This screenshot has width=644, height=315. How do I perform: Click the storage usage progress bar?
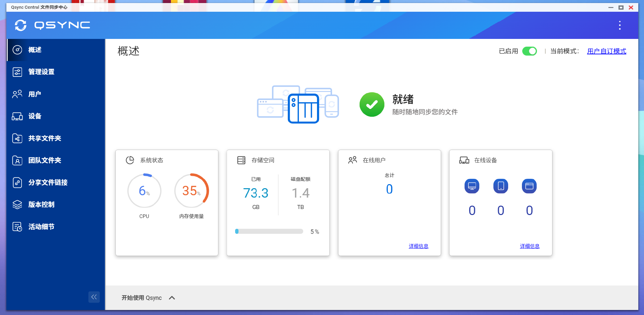click(x=269, y=231)
